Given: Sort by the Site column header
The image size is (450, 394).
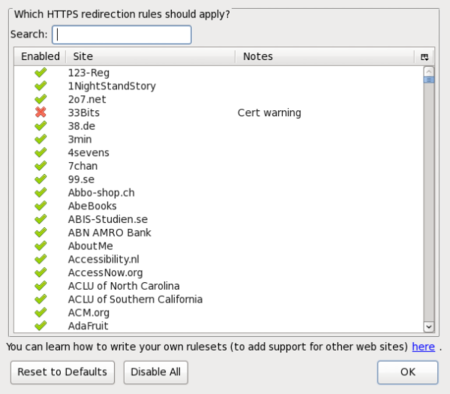Looking at the screenshot, I should click(x=150, y=56).
